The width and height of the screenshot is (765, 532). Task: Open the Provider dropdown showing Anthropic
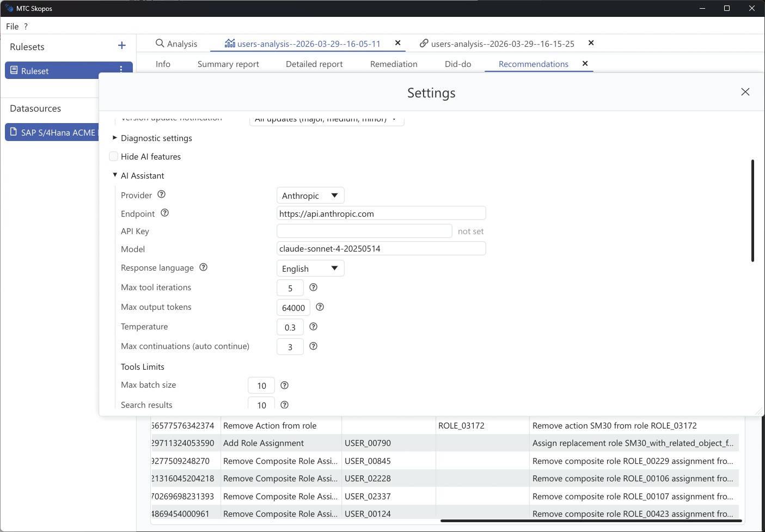point(310,195)
